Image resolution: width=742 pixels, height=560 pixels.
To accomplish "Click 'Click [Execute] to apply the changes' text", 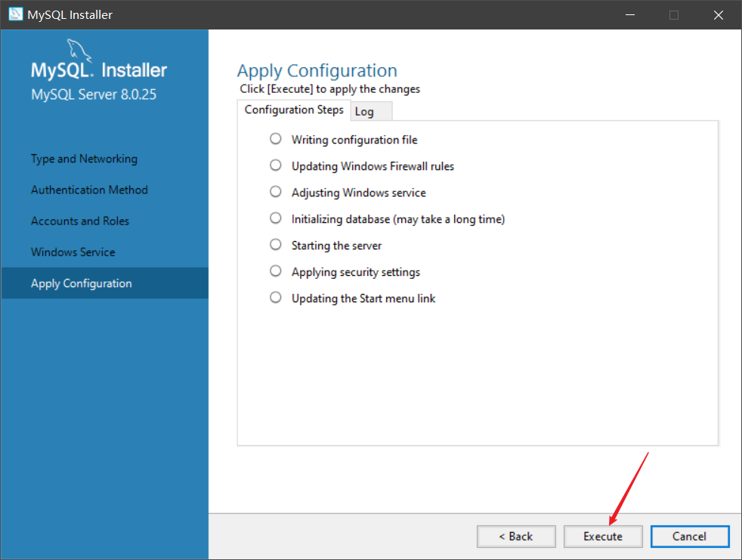I will [330, 89].
